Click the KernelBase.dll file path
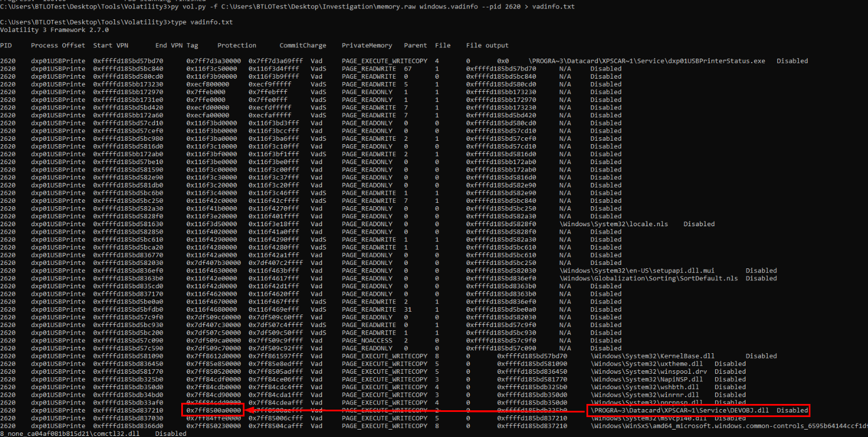 tap(653, 356)
